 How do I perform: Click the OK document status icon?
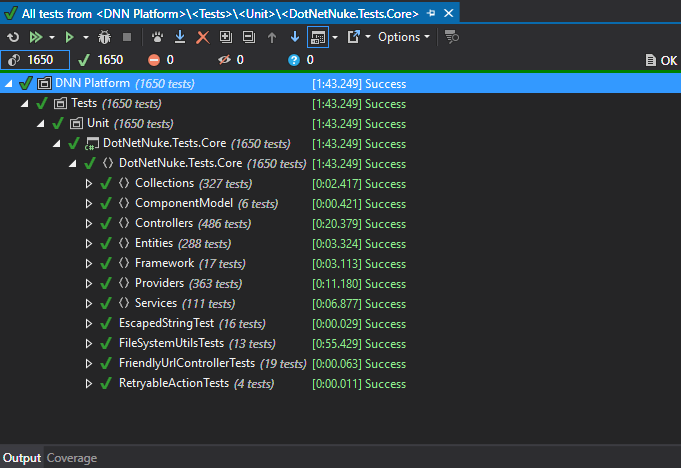pyautogui.click(x=661, y=60)
